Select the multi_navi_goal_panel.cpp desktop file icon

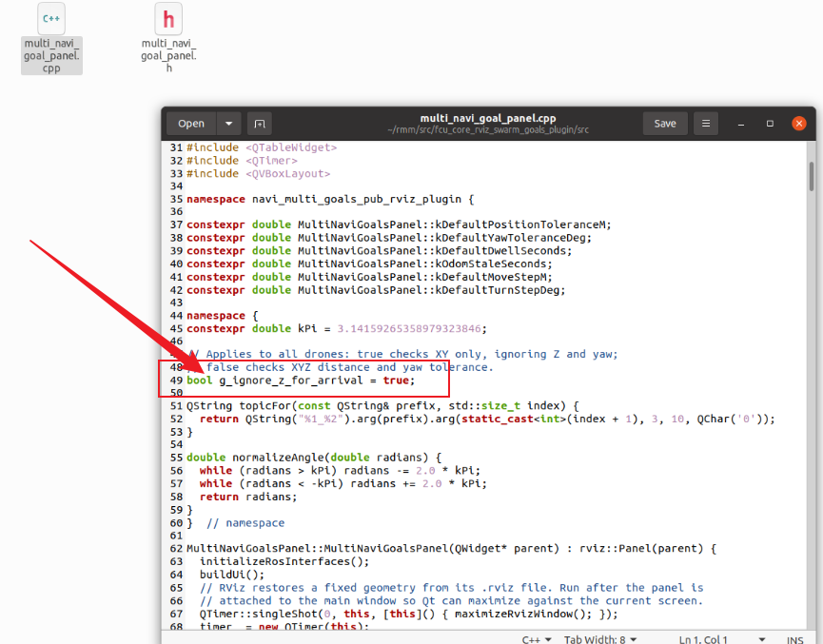51,38
